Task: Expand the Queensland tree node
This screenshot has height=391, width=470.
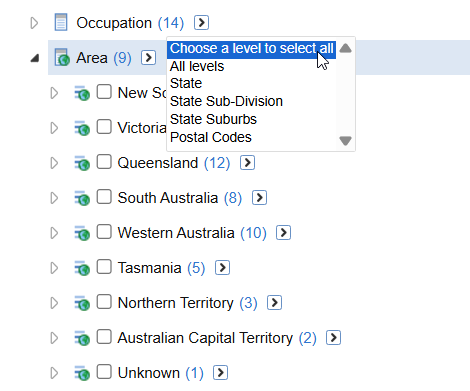Action: coord(54,163)
